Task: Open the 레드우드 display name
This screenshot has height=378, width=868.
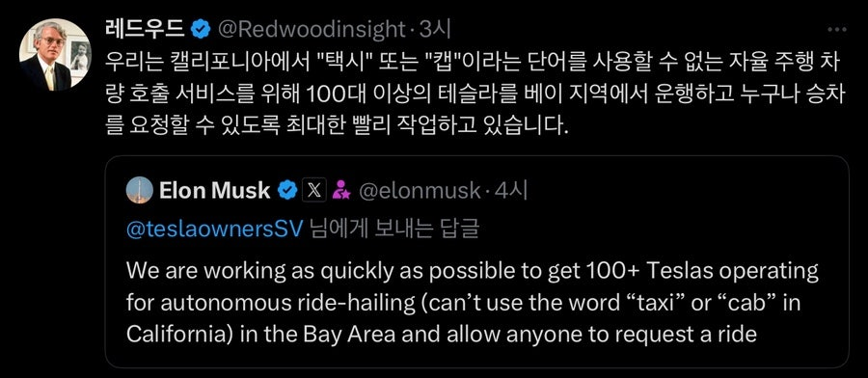Action: click(145, 30)
